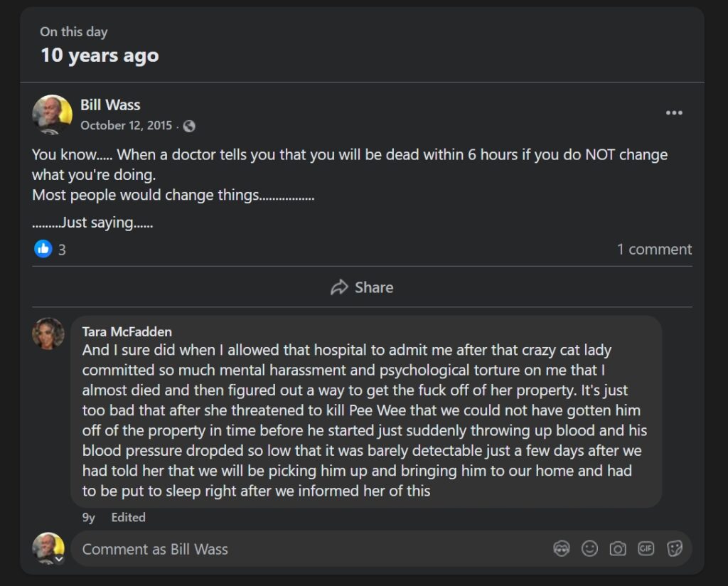Click Bill Wass post profile picture
This screenshot has height=586, width=728.
(52, 114)
